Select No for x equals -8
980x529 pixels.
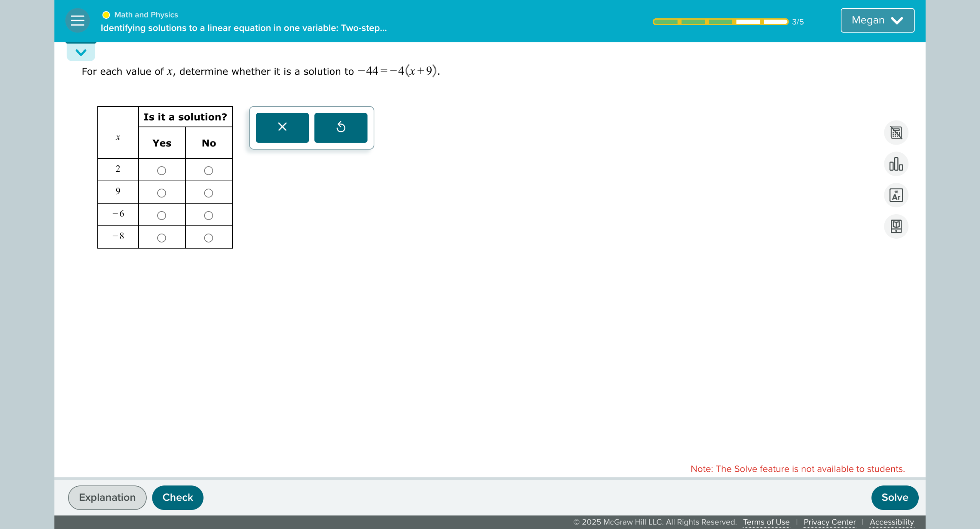click(x=209, y=238)
